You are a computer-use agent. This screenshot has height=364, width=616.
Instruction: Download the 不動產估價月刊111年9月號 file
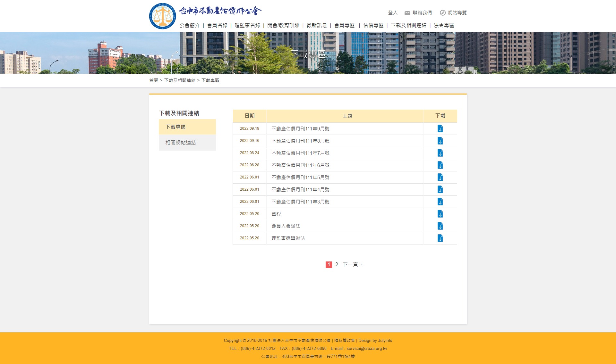(x=440, y=128)
